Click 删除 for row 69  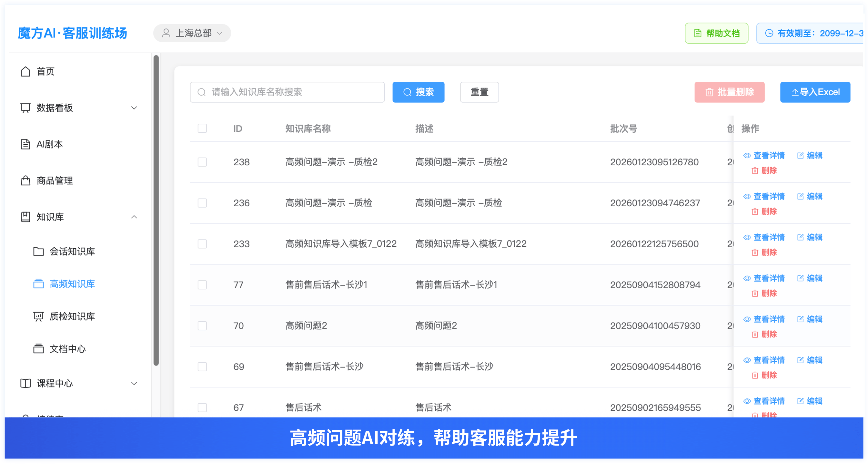(x=764, y=375)
